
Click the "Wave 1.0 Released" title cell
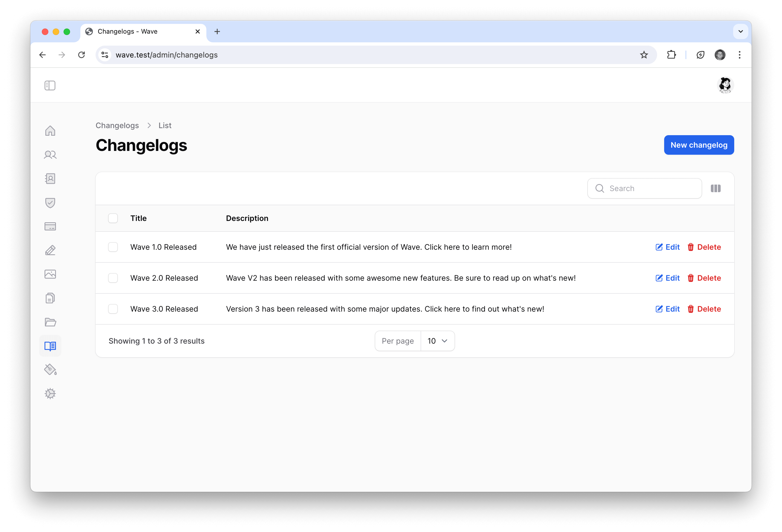pos(163,247)
